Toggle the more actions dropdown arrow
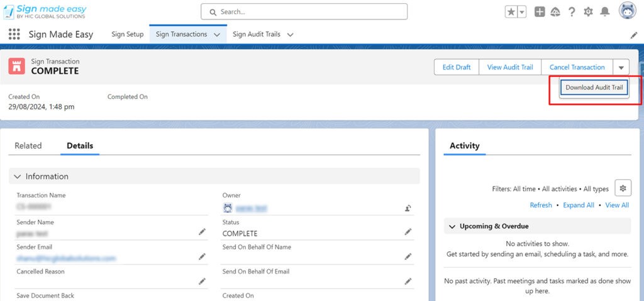Screen dimensions: 644x301 coord(621,67)
